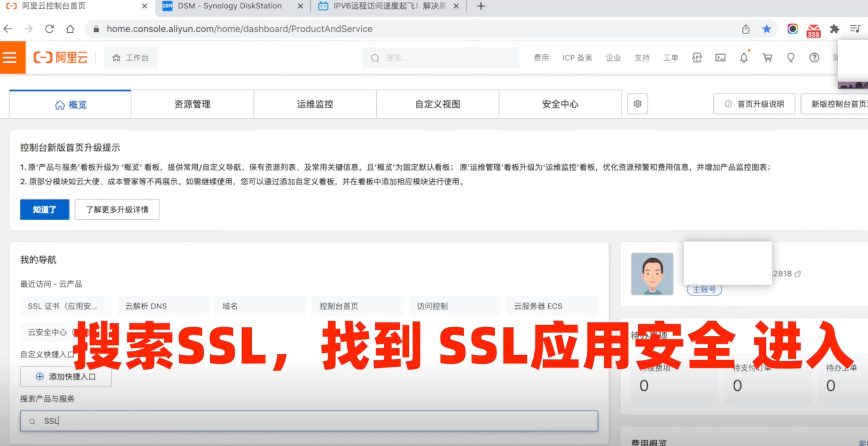Open the colorful circle browser extension
Screen dimensions: 868x446
point(793,29)
